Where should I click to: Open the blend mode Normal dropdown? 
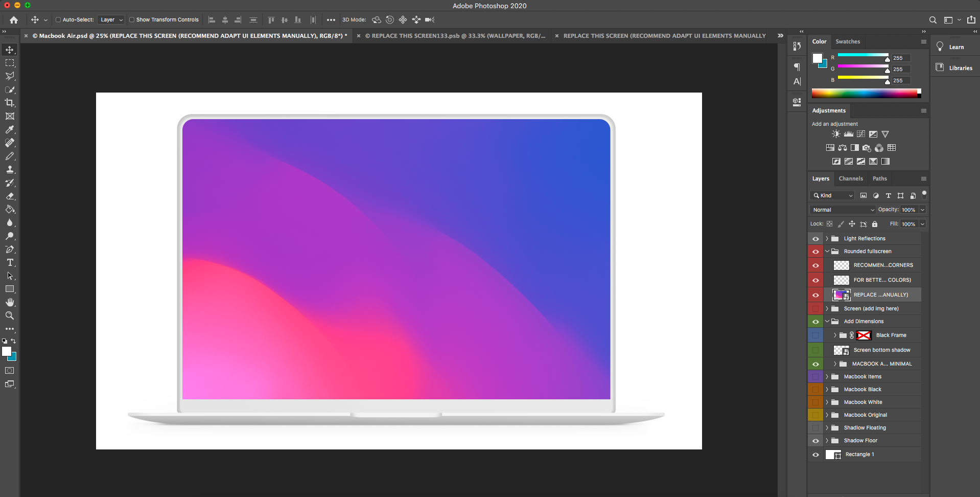coord(843,210)
